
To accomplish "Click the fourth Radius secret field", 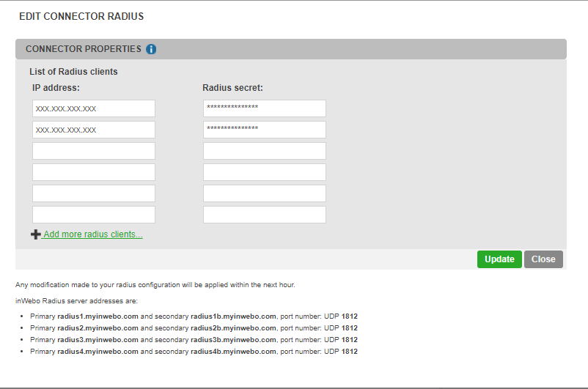I will [264, 172].
